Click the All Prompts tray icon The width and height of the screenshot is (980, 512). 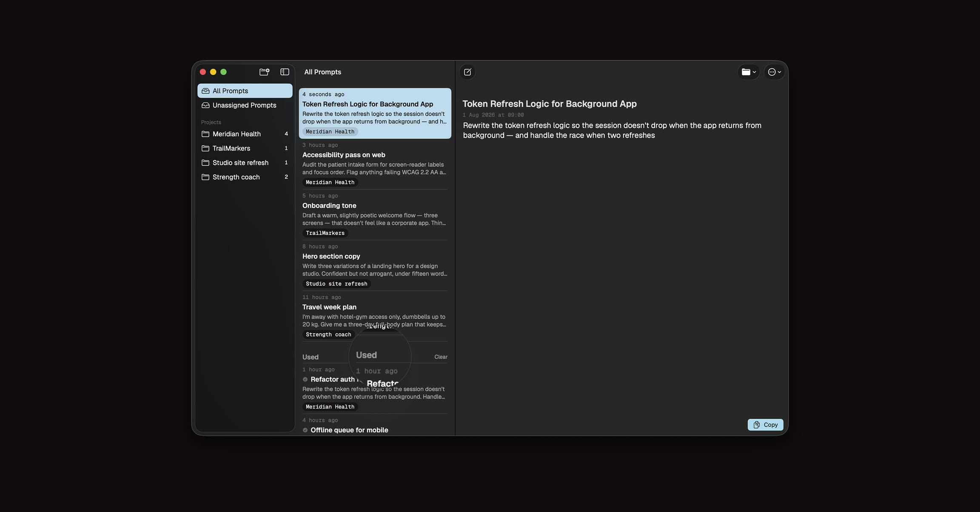[205, 91]
